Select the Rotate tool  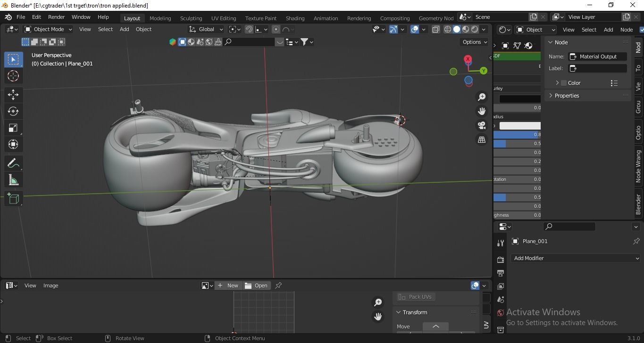(x=13, y=111)
